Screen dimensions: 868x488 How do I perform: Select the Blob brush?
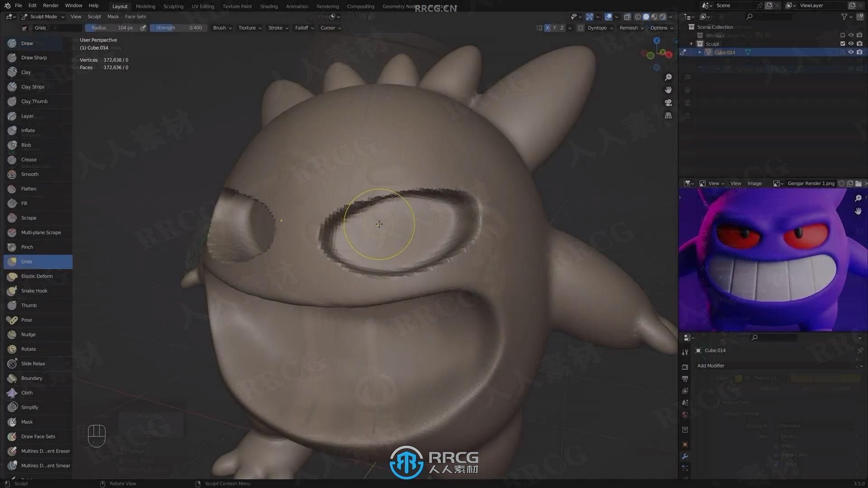pos(38,145)
